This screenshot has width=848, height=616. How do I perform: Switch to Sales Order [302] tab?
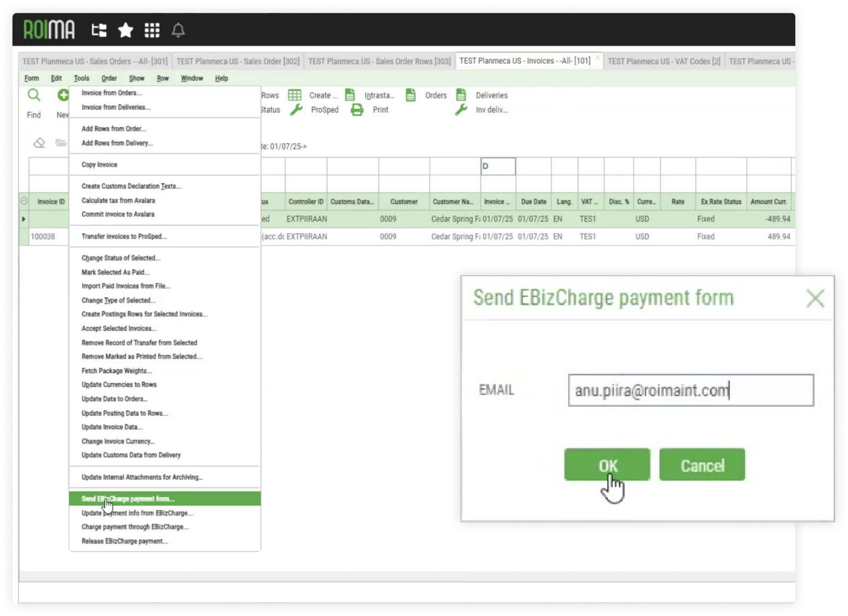click(x=238, y=61)
